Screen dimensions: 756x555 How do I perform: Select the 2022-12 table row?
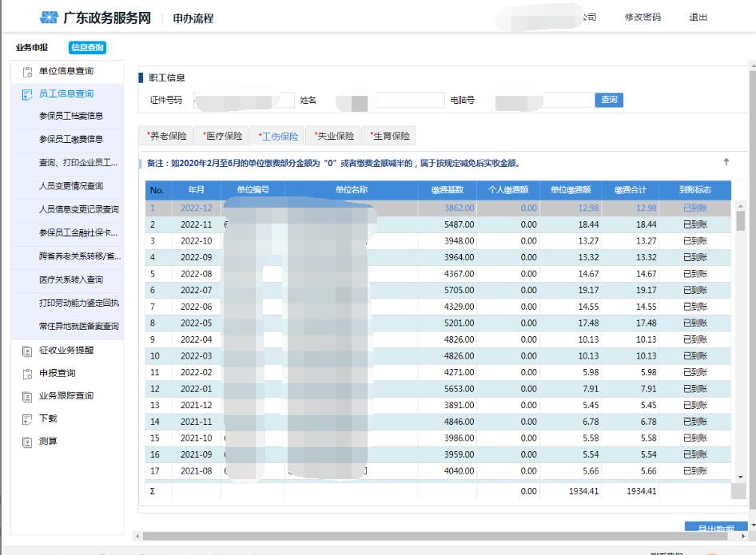438,208
